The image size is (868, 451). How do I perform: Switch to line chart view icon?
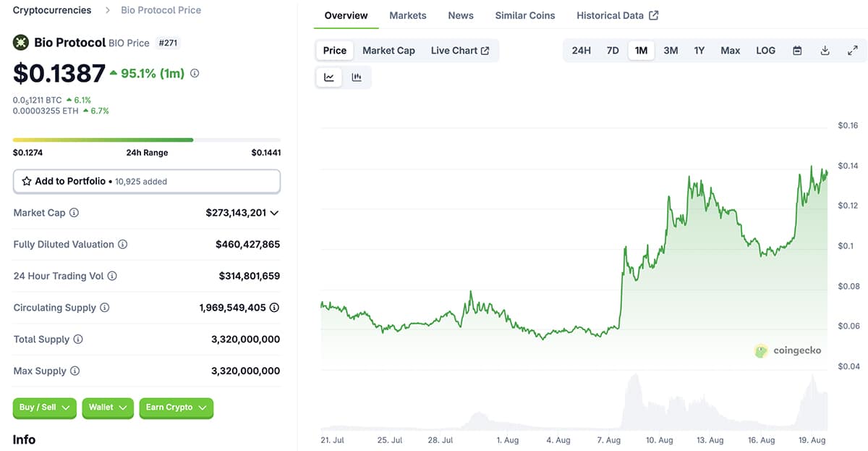point(329,77)
